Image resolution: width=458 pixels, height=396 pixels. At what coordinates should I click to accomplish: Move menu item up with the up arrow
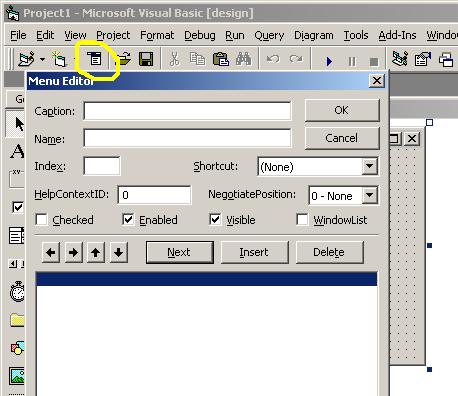click(96, 252)
